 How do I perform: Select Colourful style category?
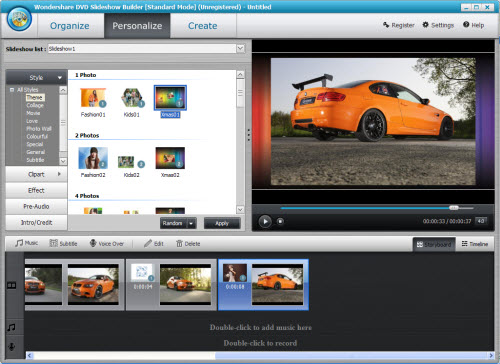pos(37,136)
